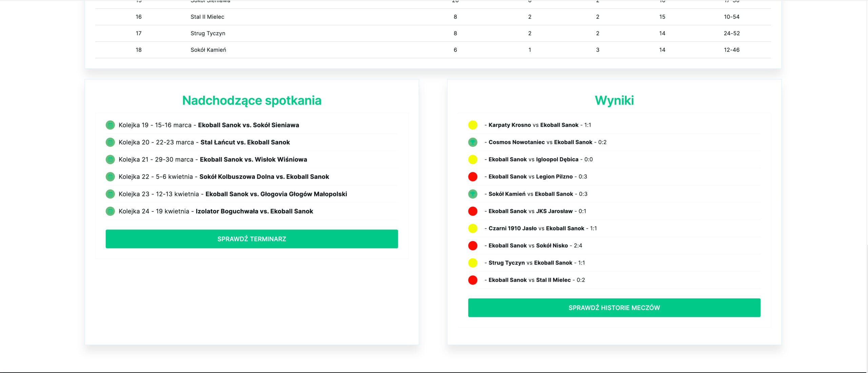This screenshot has width=868, height=373.
Task: Open Kolejka 21 Ekoball Sanok vs. Wisłok Wiśniowa
Action: [253, 160]
